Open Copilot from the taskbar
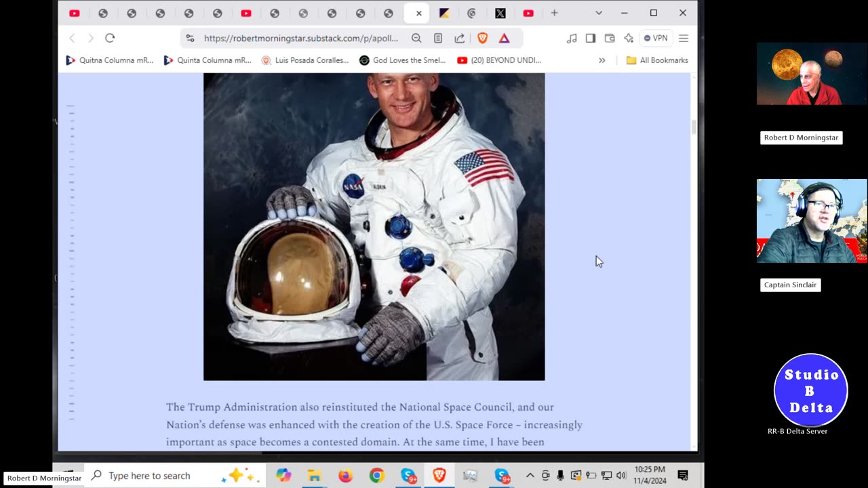Screen dimensions: 868x488 pyautogui.click(x=283, y=476)
